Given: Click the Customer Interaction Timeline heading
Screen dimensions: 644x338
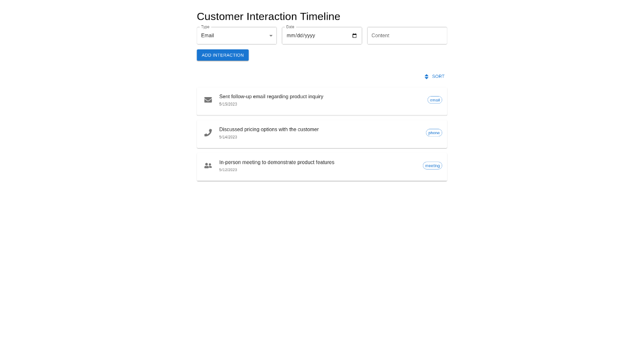Looking at the screenshot, I should (x=268, y=17).
